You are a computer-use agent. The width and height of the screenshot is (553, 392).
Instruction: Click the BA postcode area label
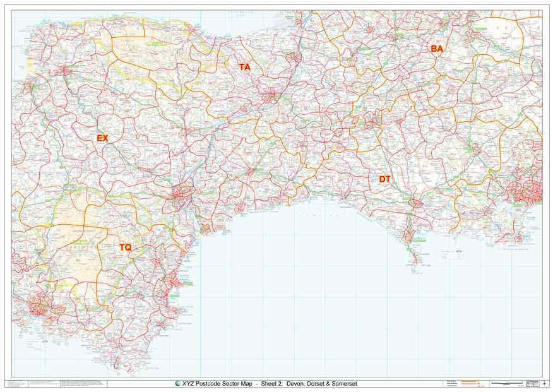pos(437,49)
